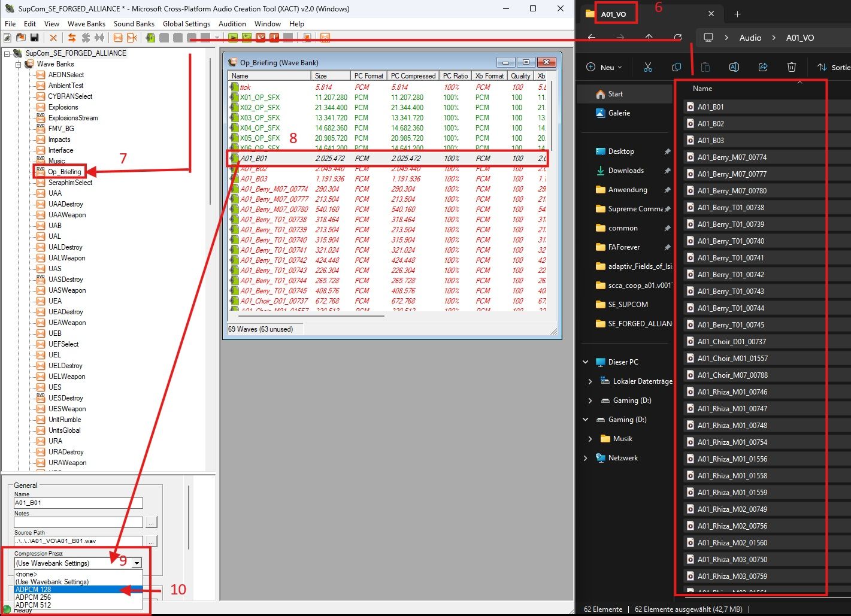Click the tick wave icon in list

pyautogui.click(x=234, y=87)
